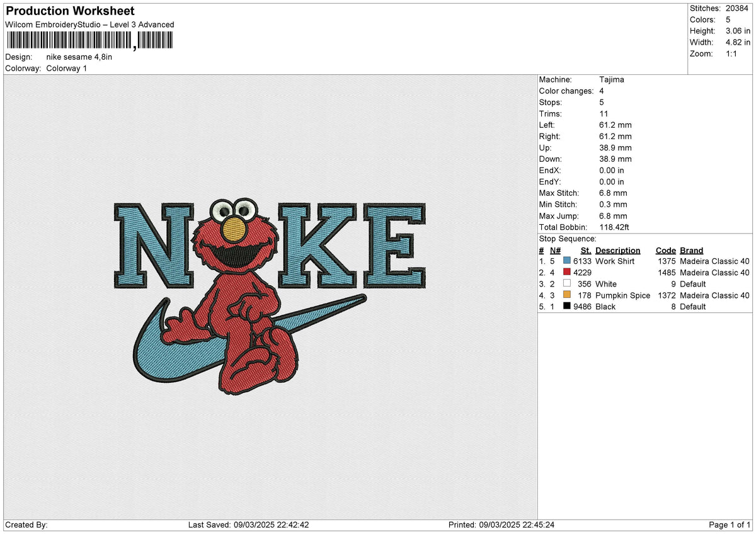Image resolution: width=756 pixels, height=534 pixels.
Task: Click the barcode under the software name
Action: pos(89,40)
